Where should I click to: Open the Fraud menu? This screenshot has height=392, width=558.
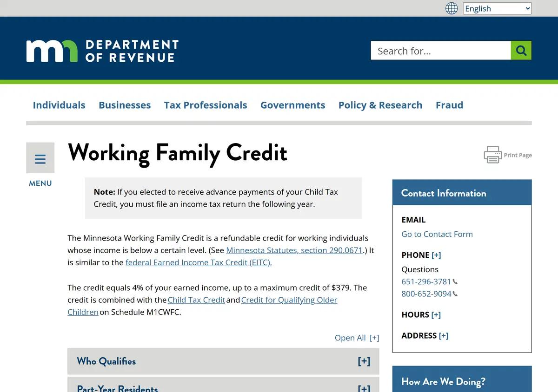(450, 105)
